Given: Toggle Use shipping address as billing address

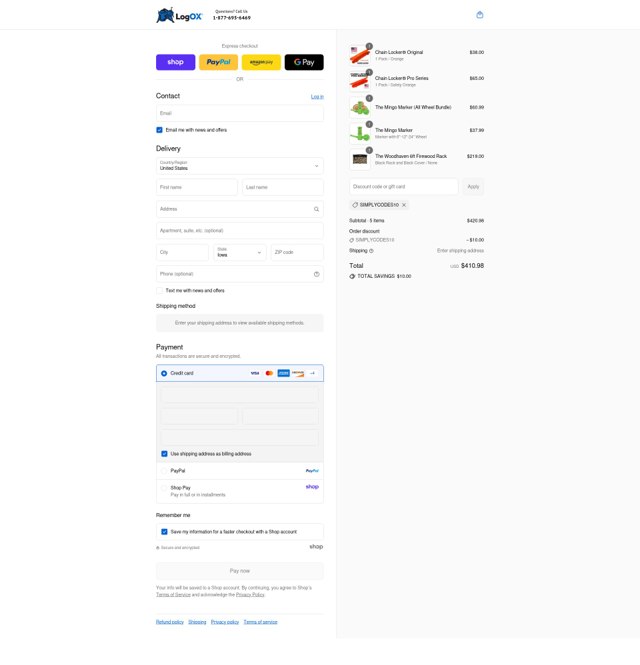Looking at the screenshot, I should 164,454.
